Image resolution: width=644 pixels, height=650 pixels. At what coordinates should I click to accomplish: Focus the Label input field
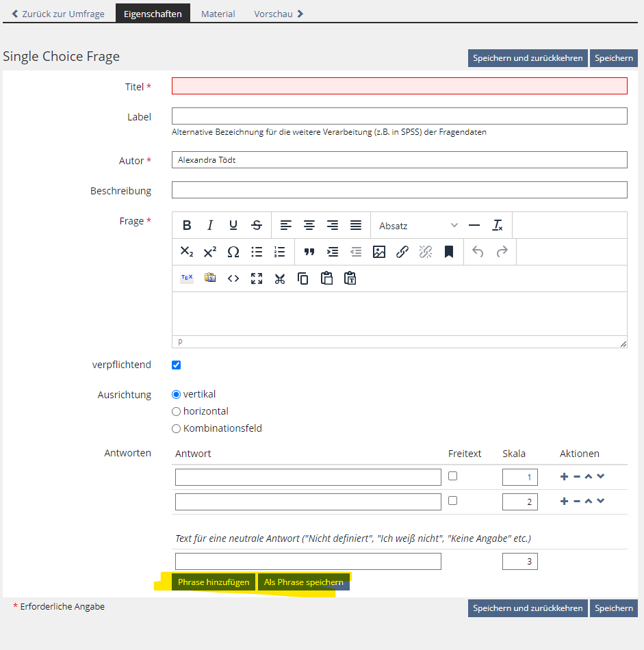point(400,116)
